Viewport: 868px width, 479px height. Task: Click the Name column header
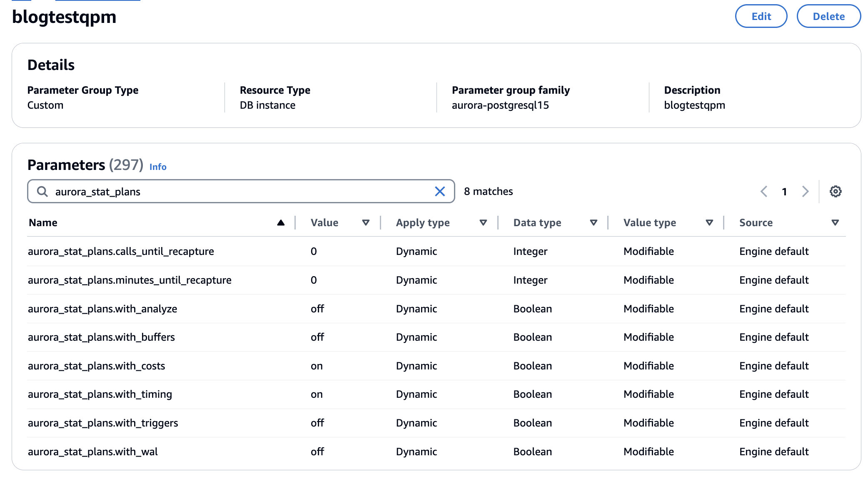coord(43,223)
